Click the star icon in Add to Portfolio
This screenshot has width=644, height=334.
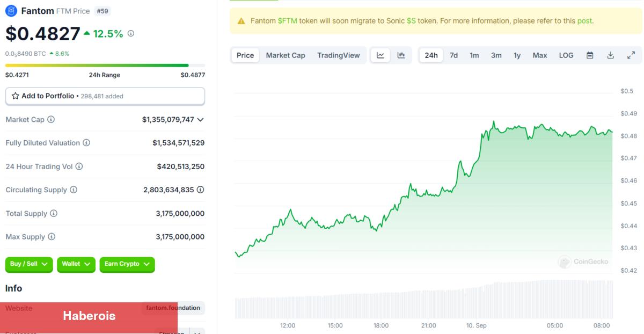(16, 96)
